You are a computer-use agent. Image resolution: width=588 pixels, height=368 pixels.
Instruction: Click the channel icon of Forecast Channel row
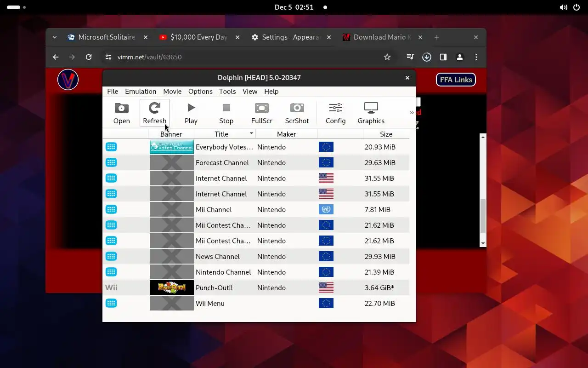coord(111,162)
